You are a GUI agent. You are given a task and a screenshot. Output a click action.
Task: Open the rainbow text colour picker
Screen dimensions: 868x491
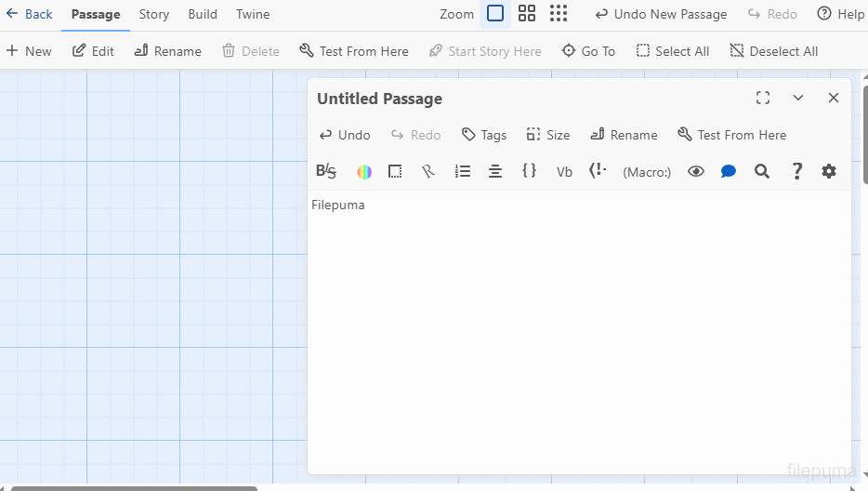(364, 171)
